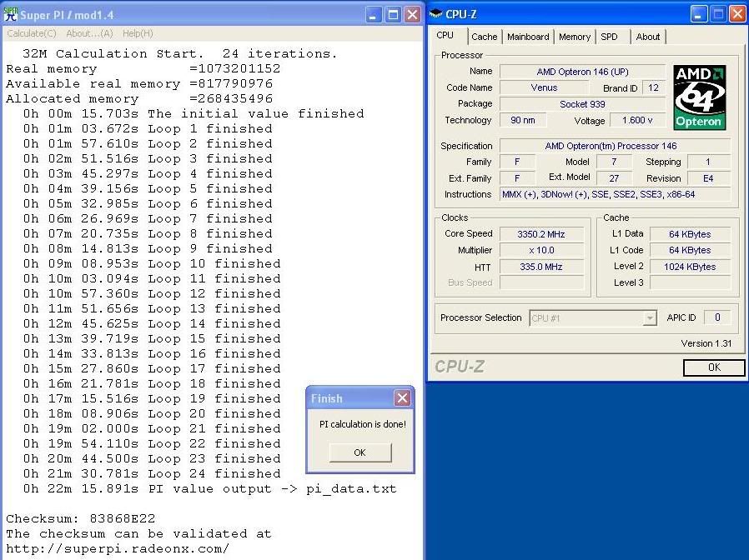The width and height of the screenshot is (749, 560).
Task: Click the "Version 1.31" text in CPU-Z
Action: pos(706,343)
